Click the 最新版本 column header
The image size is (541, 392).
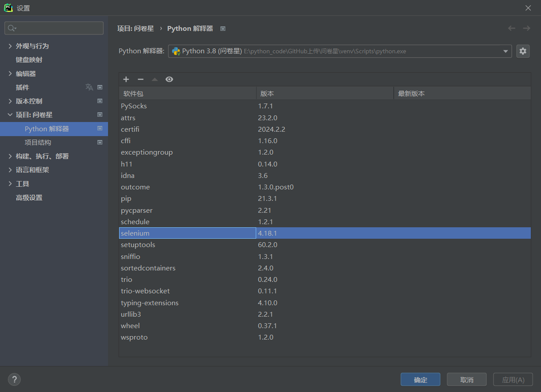click(462, 93)
